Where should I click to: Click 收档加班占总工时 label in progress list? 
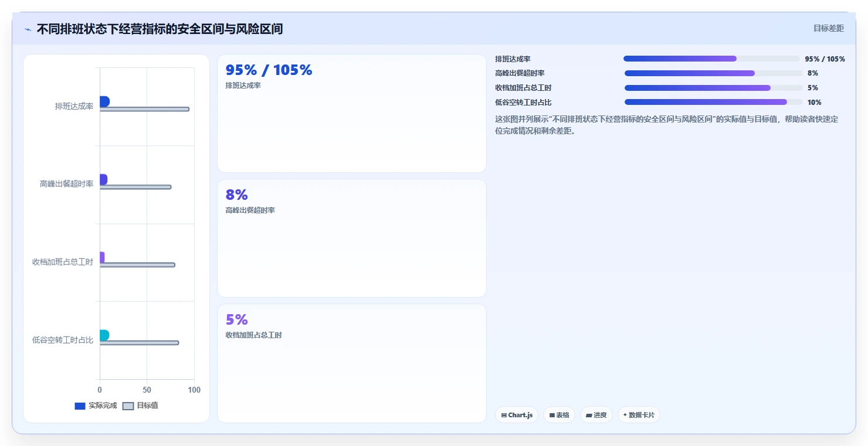[523, 88]
